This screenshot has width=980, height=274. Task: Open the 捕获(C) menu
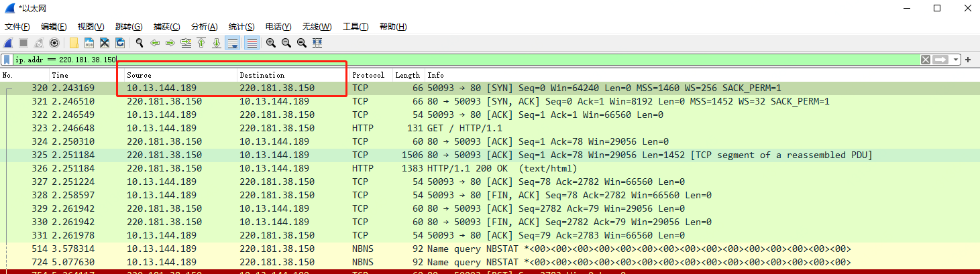pyautogui.click(x=166, y=27)
